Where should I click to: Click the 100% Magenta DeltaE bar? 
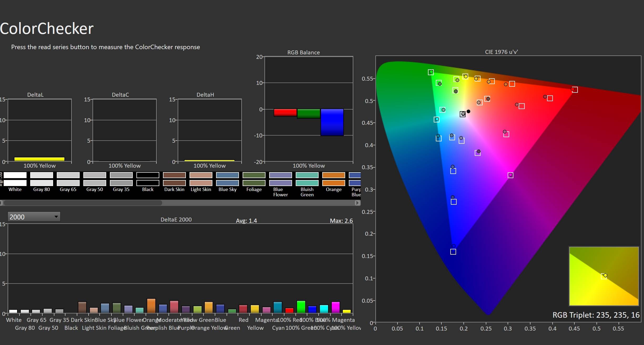(x=336, y=307)
